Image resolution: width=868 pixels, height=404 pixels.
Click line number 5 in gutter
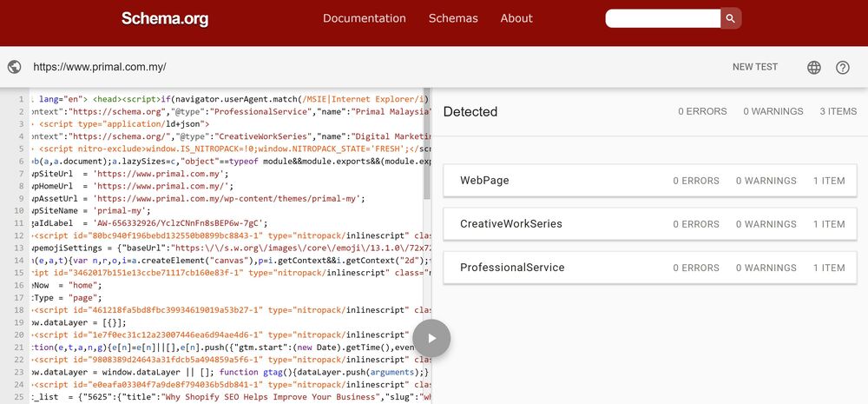coord(21,149)
